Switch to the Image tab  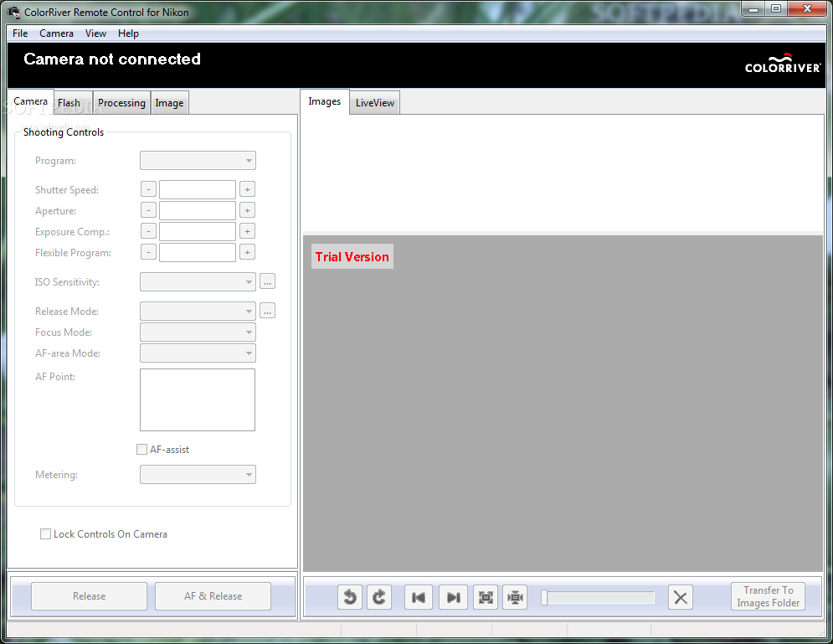(x=169, y=103)
